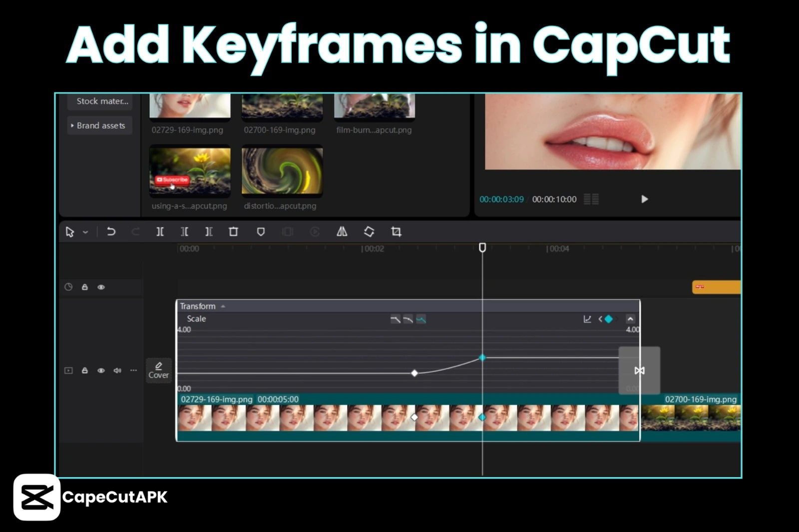
Task: Open the Stock materials category
Action: pyautogui.click(x=100, y=101)
